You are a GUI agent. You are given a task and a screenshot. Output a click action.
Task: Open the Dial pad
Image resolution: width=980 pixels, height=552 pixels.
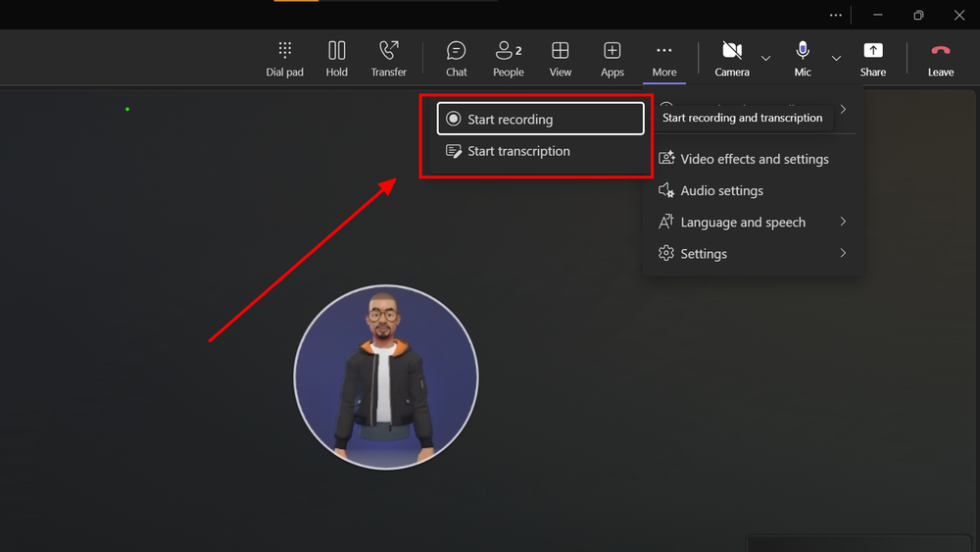pos(284,58)
